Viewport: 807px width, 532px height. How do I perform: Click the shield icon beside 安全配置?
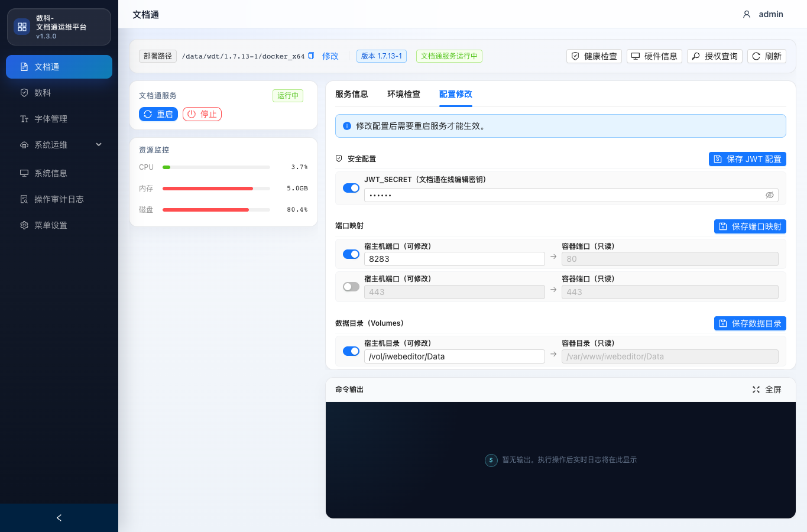[339, 158]
